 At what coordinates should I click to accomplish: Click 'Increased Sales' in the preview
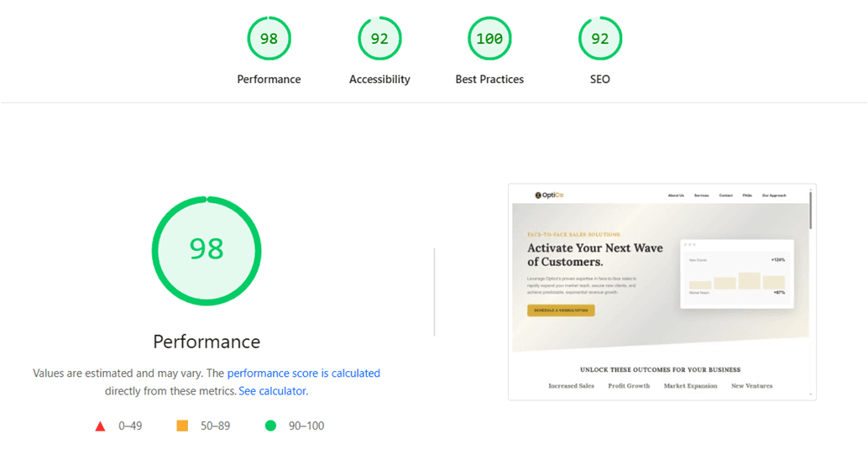572,386
